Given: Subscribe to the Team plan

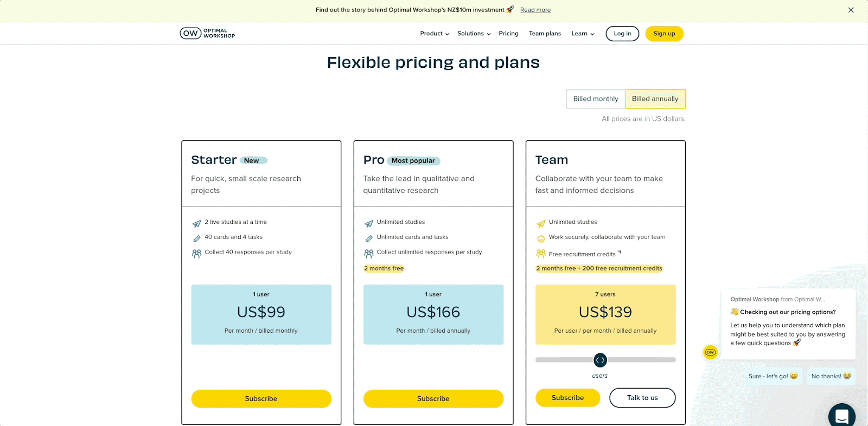Looking at the screenshot, I should [567, 397].
